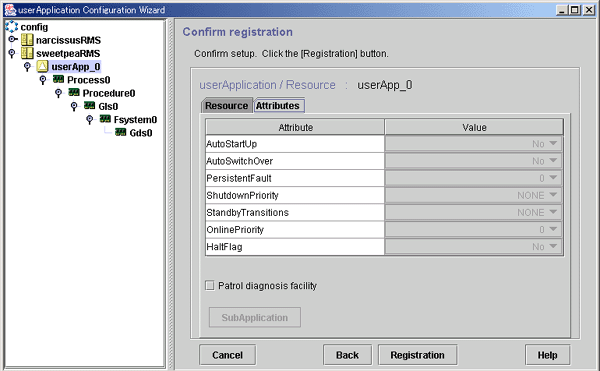Click the Back button

click(347, 355)
